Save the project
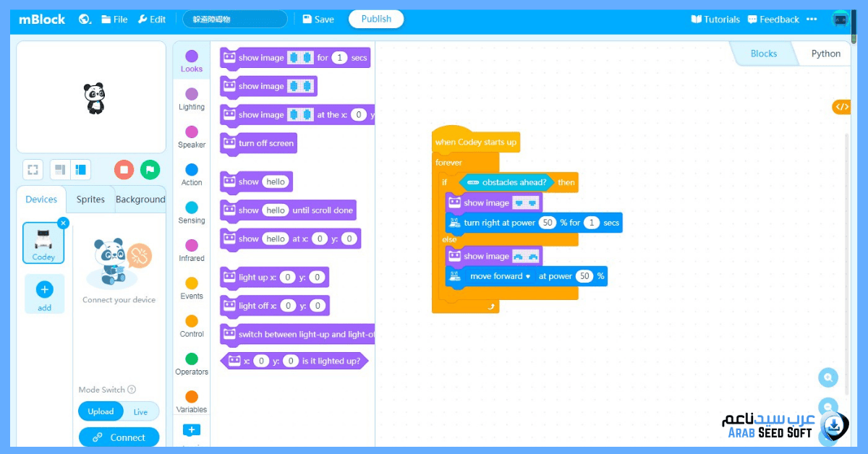 tap(318, 20)
